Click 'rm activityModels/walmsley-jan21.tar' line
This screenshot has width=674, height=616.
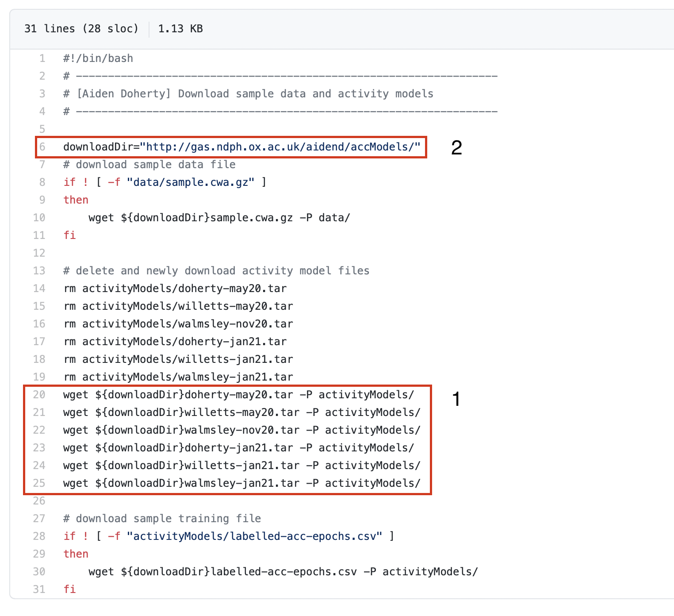pyautogui.click(x=178, y=377)
